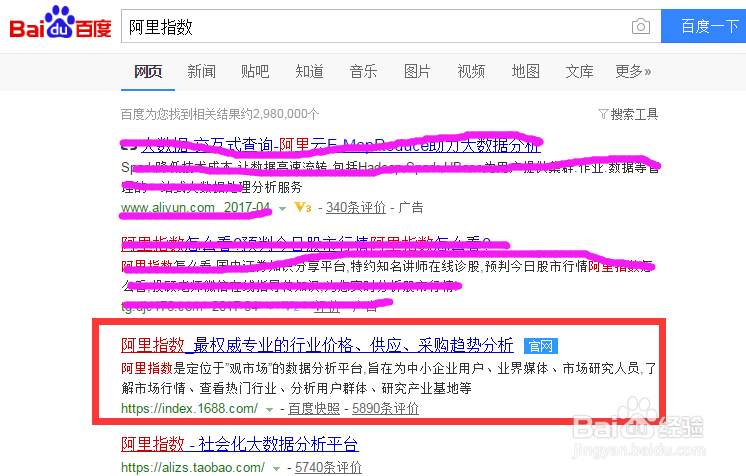Click the 百度一下 search button
The image size is (746, 476).
tap(704, 26)
